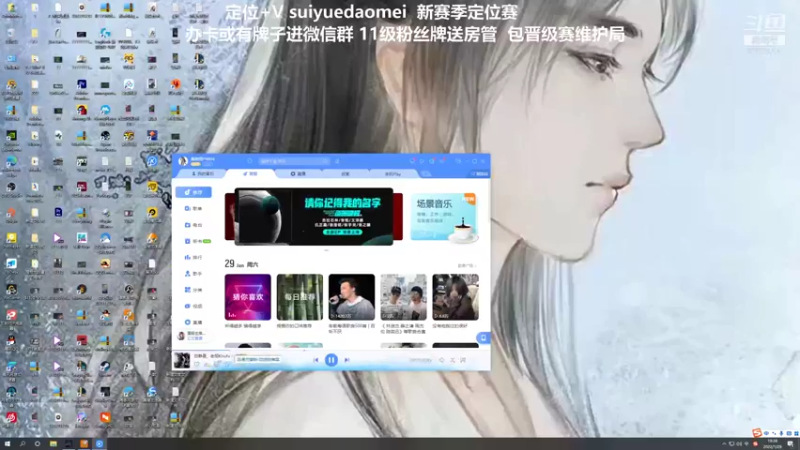Open the two-men photo playlist cover

(404, 297)
